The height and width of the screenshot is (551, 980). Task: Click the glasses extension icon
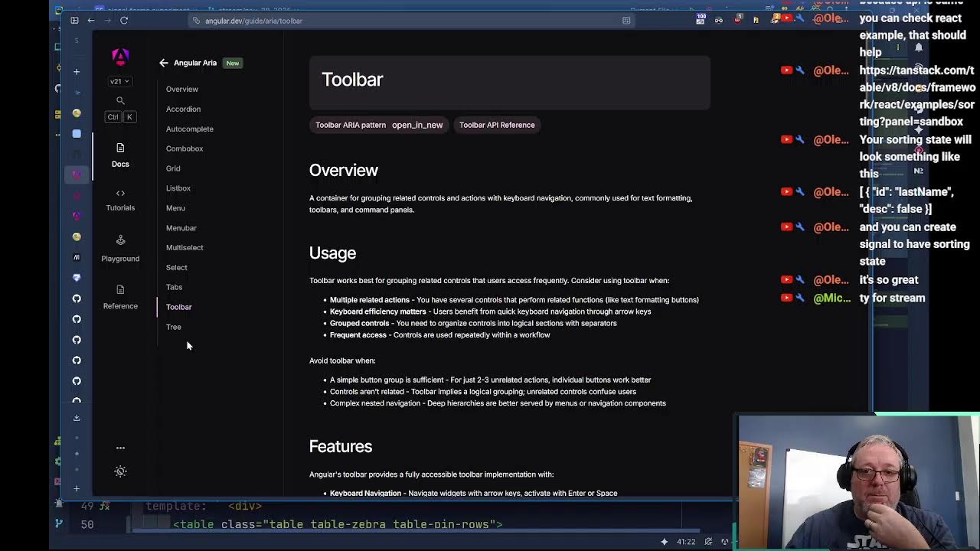718,20
